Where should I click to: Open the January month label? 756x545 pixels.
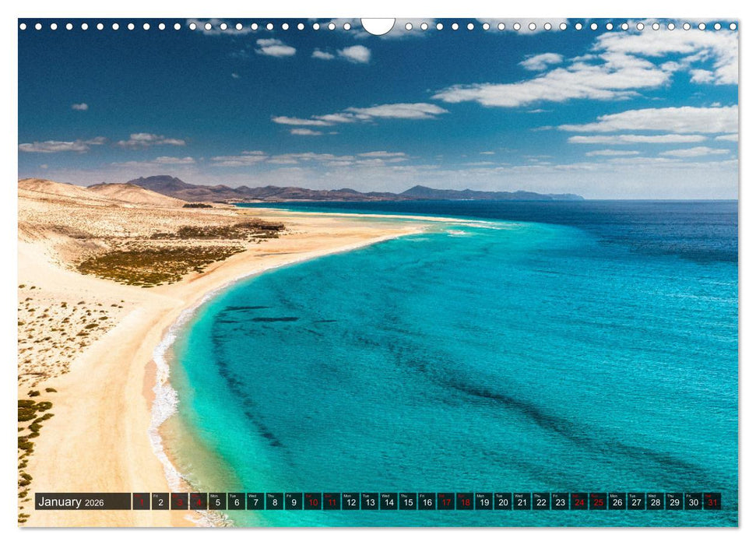click(x=62, y=504)
